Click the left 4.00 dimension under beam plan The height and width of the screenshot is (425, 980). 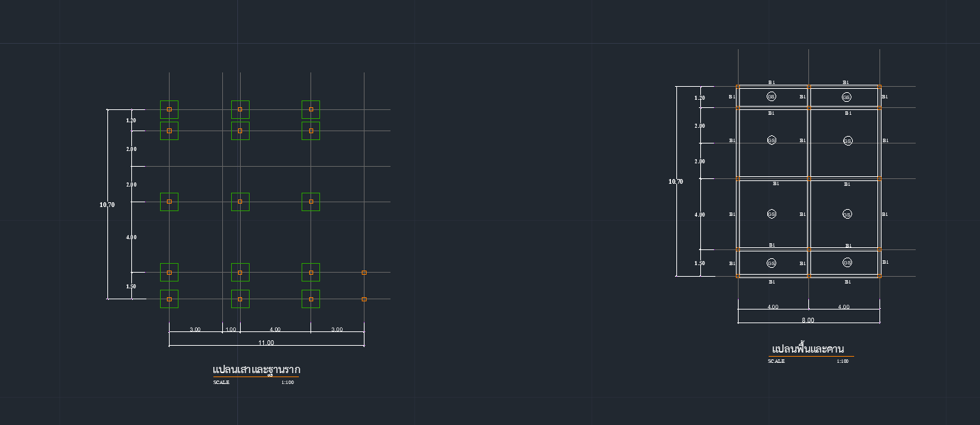pos(773,307)
